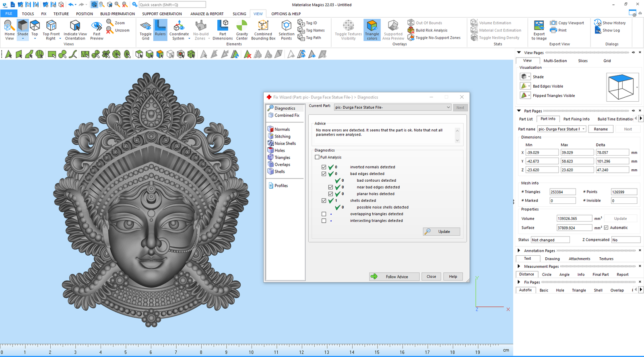
Task: Collapse the Part Pages panel
Action: point(519,111)
